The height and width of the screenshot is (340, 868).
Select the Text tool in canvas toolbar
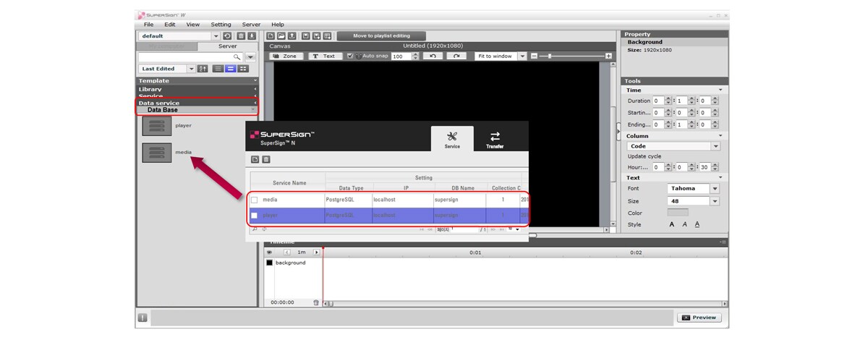[325, 56]
